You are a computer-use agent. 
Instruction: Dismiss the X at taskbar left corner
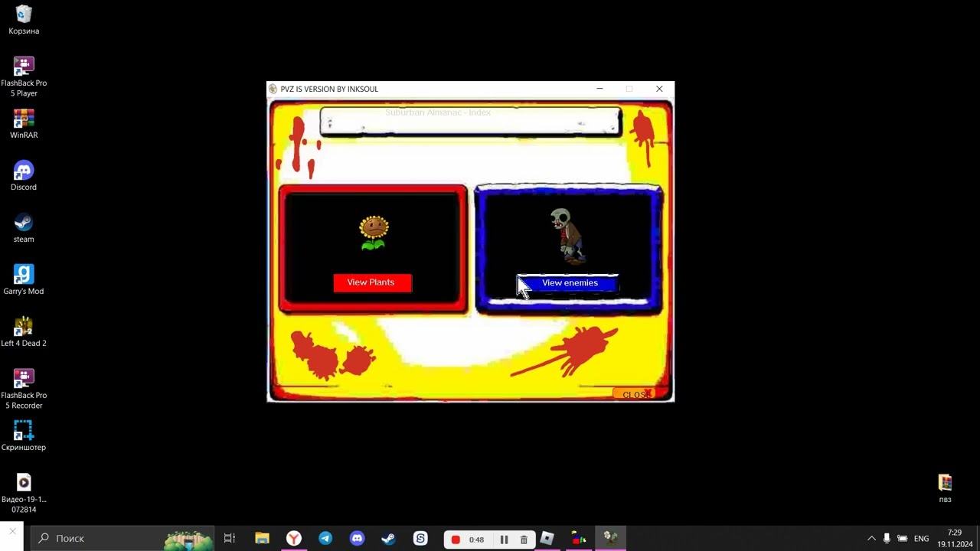pos(12,531)
